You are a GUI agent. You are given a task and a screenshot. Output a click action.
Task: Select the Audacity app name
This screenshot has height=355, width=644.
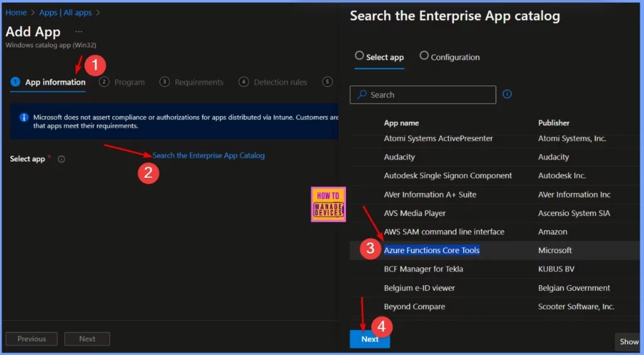399,157
